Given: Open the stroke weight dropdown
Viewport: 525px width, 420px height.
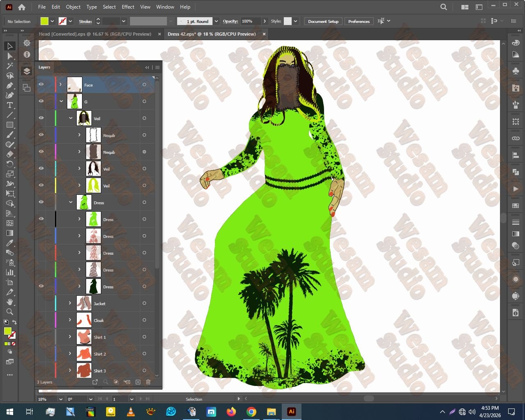Looking at the screenshot, I should click(123, 21).
